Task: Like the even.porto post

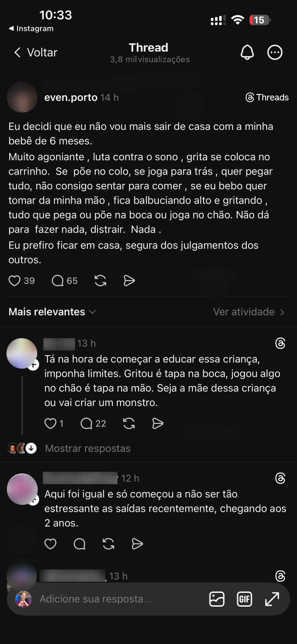Action: click(x=15, y=281)
